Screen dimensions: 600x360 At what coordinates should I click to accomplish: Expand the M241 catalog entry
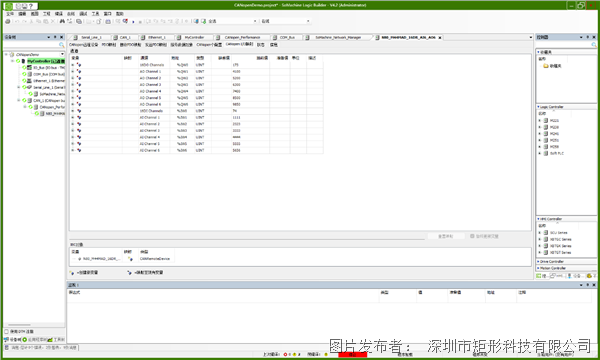[540, 134]
